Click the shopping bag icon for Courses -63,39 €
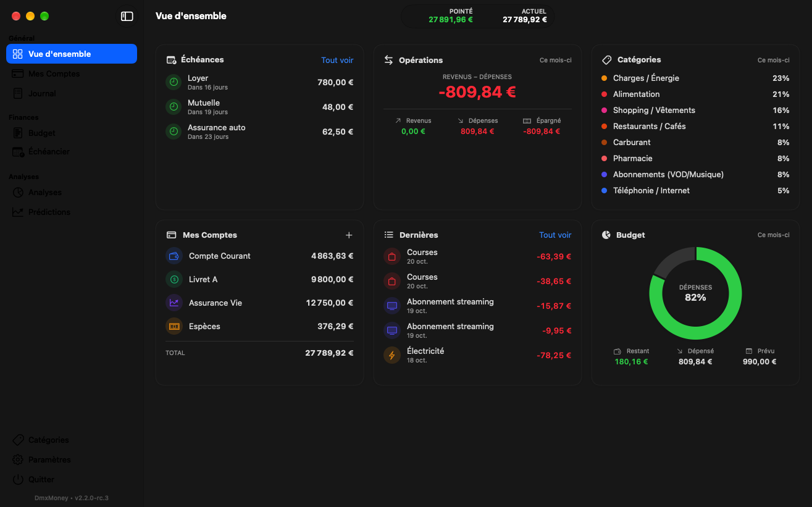 tap(392, 256)
